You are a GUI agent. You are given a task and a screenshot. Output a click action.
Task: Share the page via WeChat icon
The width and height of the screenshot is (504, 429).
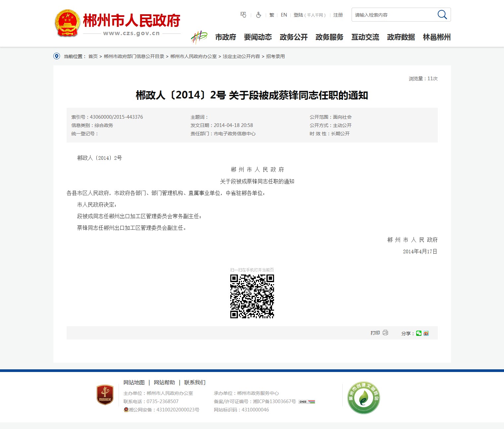(x=419, y=333)
